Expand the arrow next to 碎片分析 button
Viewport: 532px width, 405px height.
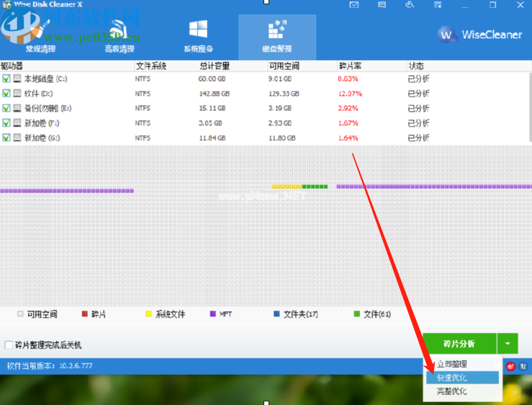507,343
